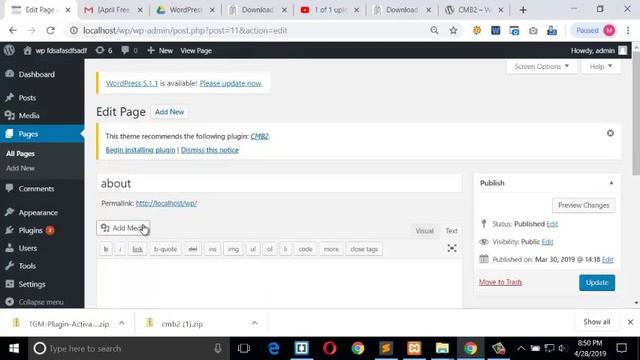Open Pages menu in sidebar
This screenshot has height=360, width=640.
click(42, 134)
